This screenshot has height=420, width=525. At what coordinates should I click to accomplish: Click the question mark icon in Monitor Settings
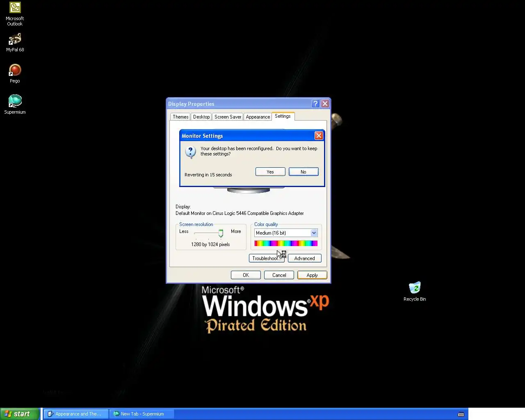[x=190, y=152]
